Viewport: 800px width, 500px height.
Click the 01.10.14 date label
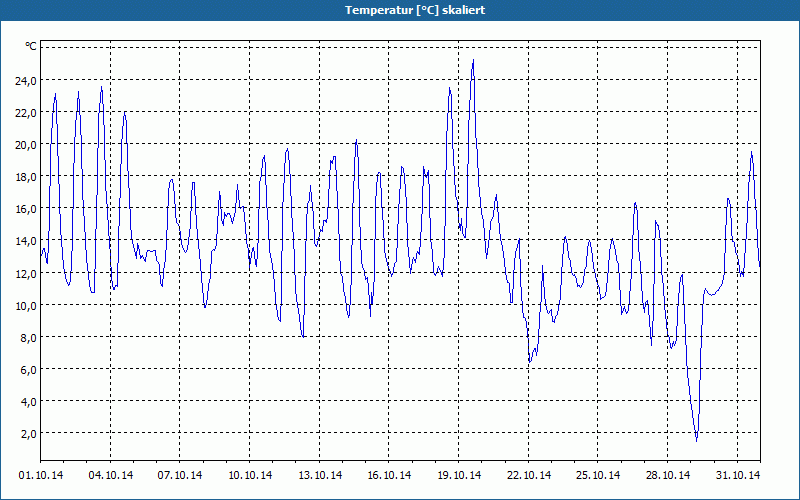click(41, 475)
